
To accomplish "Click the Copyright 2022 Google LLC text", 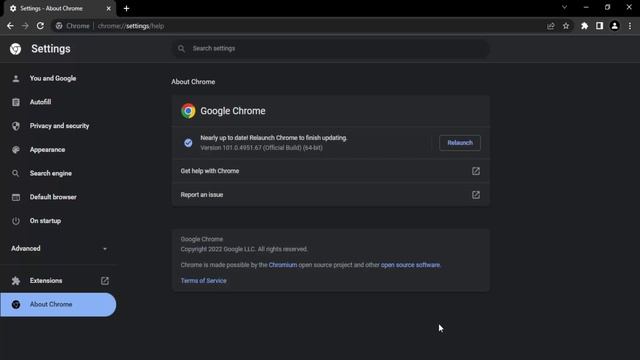I will tap(244, 249).
